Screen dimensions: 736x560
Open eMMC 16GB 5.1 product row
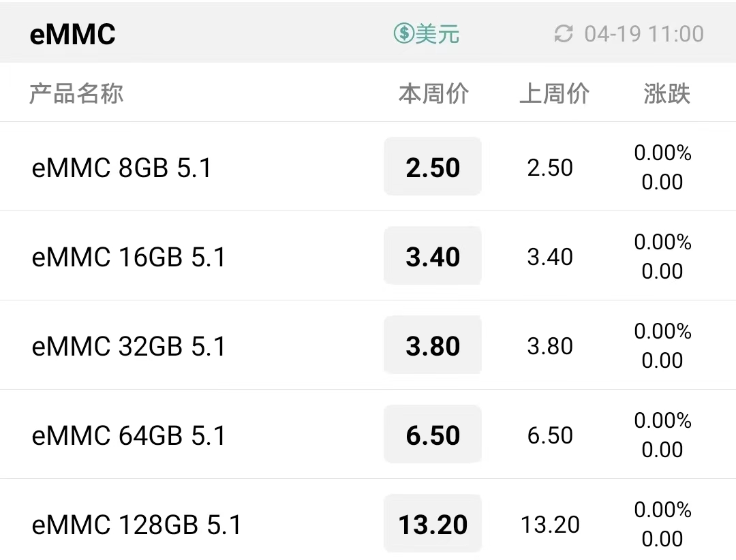(368, 256)
